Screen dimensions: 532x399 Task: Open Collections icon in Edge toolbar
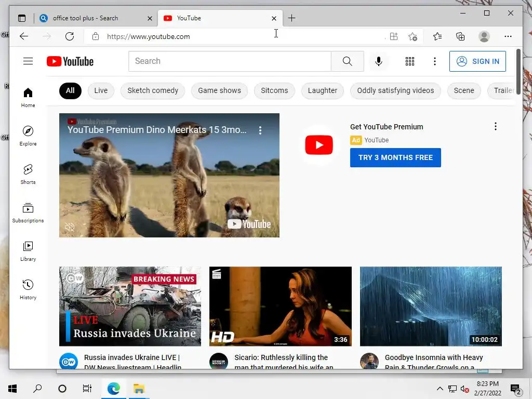point(460,36)
